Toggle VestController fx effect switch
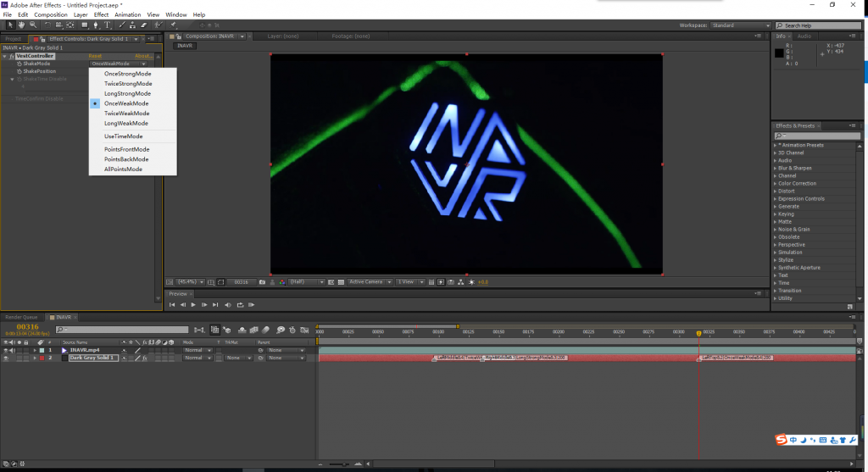 (12, 56)
